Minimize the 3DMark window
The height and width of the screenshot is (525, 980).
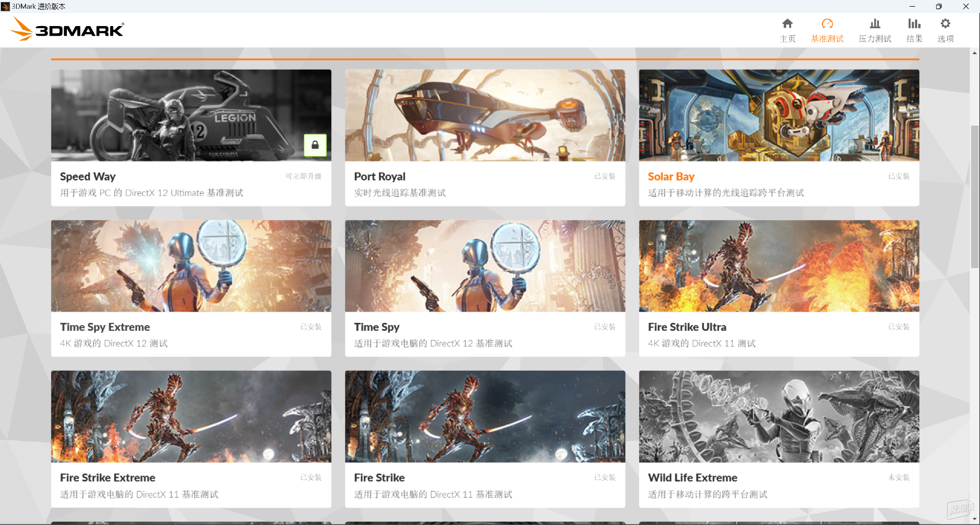(x=912, y=6)
